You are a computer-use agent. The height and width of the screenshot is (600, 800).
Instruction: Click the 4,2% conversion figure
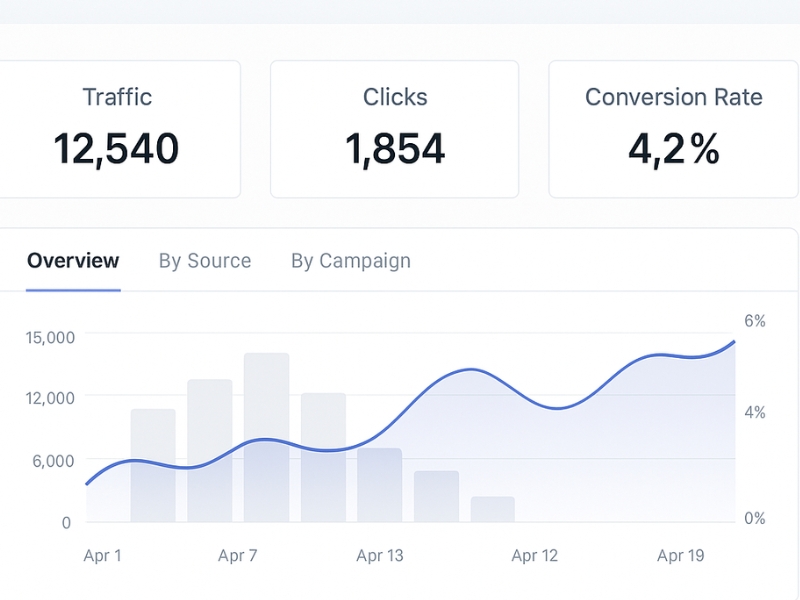[x=672, y=150]
